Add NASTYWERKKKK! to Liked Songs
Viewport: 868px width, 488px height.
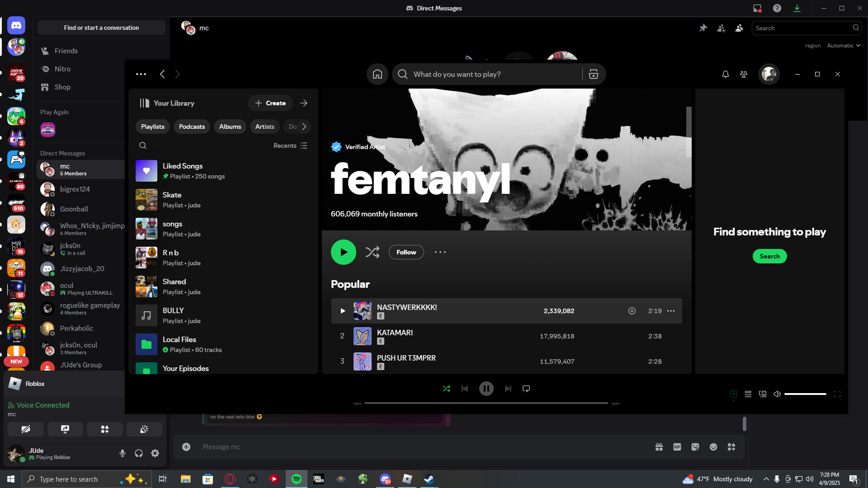click(632, 311)
